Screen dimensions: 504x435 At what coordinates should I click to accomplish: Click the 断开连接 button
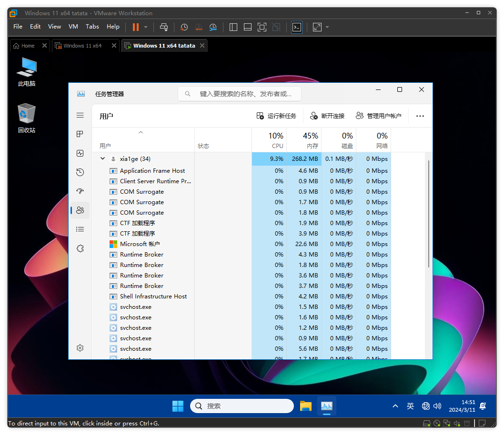[x=327, y=116]
